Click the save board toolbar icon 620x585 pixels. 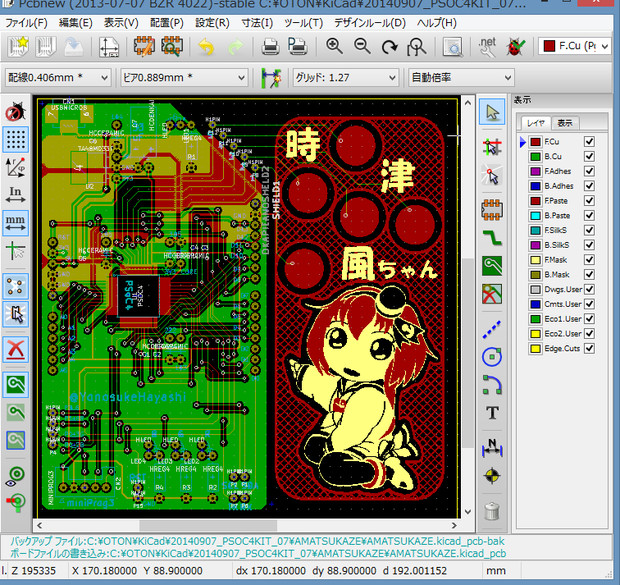click(x=74, y=46)
